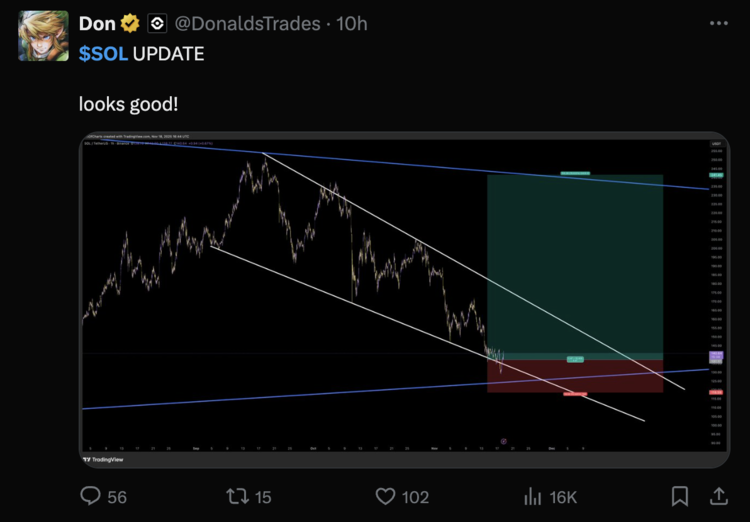Click the display name Don
Image resolution: width=750 pixels, height=522 pixels.
[x=97, y=23]
